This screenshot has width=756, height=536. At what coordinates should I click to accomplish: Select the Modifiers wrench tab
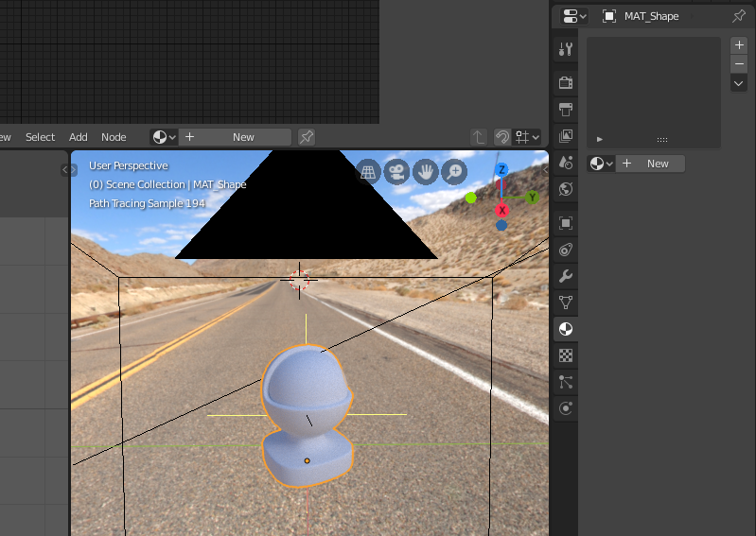pyautogui.click(x=566, y=276)
